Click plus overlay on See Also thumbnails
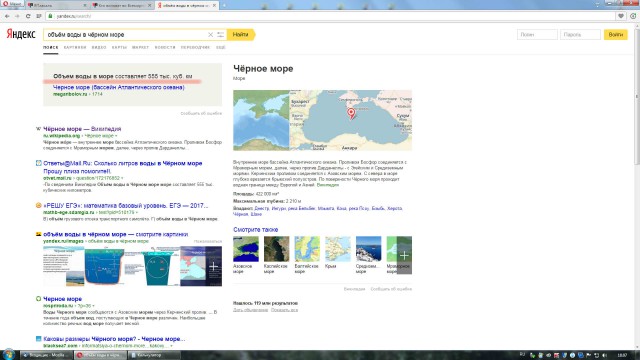This screenshot has width=640, height=360. (x=404, y=255)
